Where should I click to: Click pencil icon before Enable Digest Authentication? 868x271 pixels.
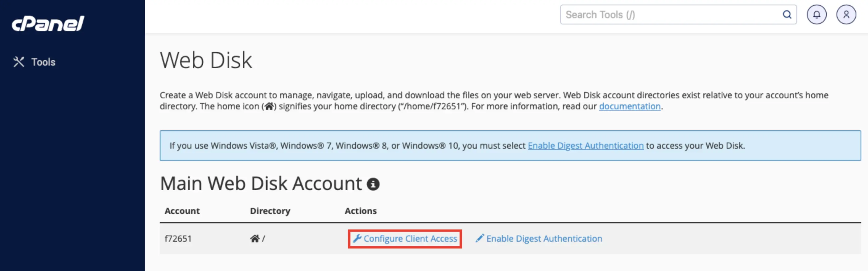click(479, 238)
